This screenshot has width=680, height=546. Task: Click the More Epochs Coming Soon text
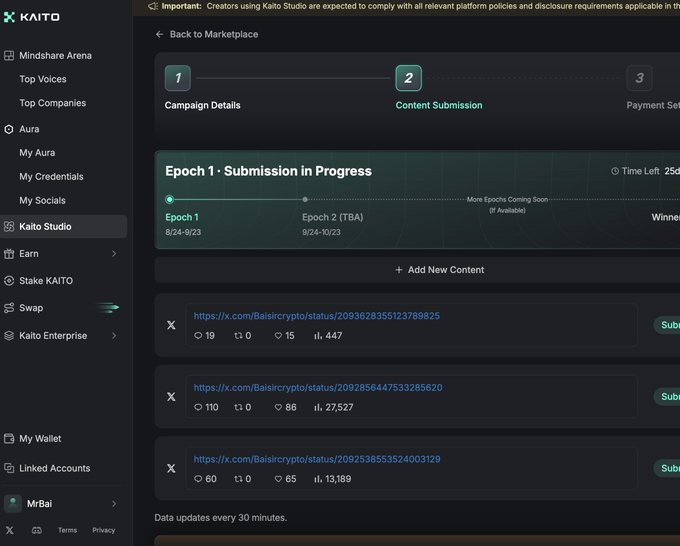[x=507, y=199]
